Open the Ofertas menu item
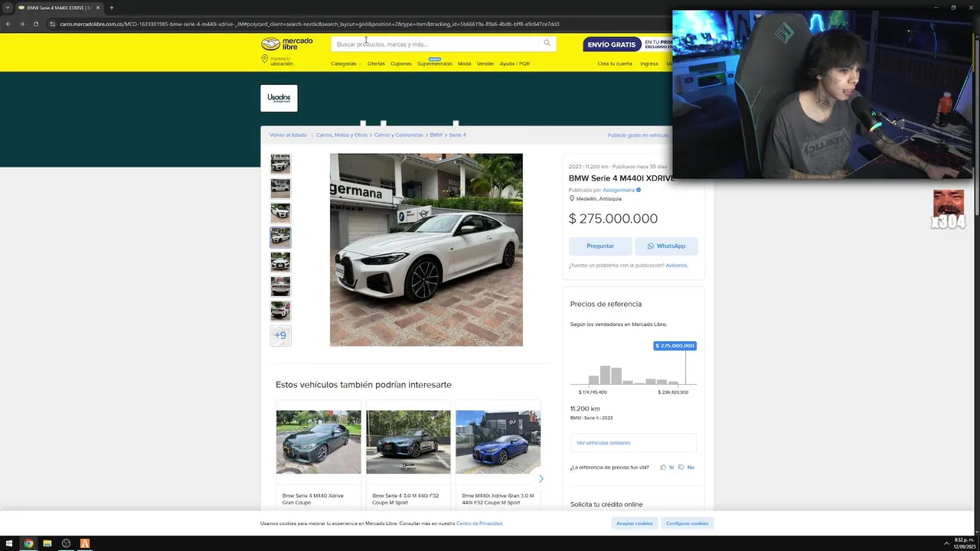Screen dimensions: 980x551 (x=376, y=64)
